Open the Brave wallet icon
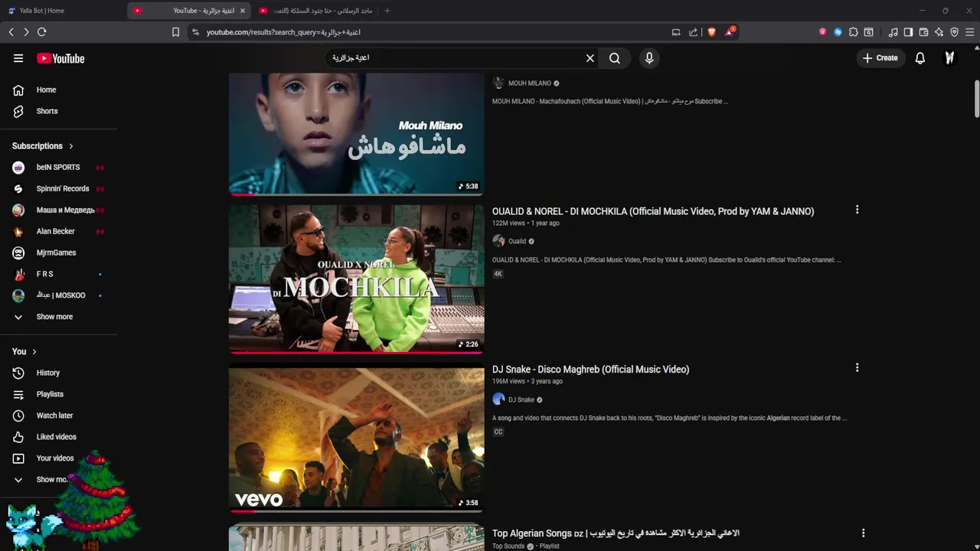This screenshot has width=980, height=551. 923,32
